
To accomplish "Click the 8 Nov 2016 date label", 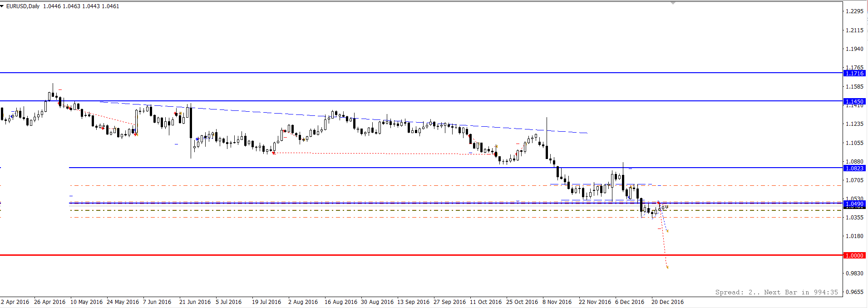I will [x=557, y=302].
